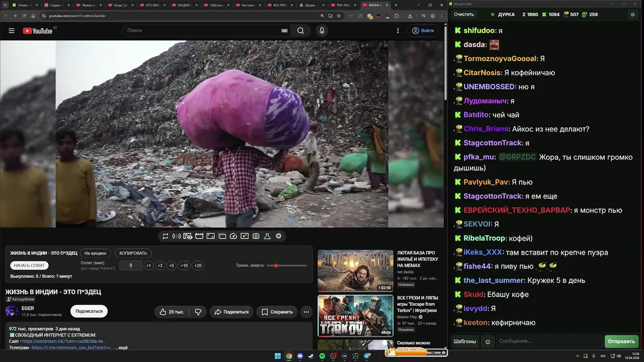Click the clapperboard cinema mode icon
Image resolution: width=644 pixels, height=362 pixels.
199,236
